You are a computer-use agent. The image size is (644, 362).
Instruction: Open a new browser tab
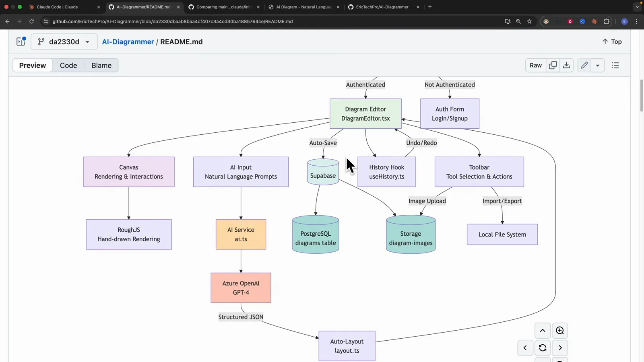tap(430, 7)
